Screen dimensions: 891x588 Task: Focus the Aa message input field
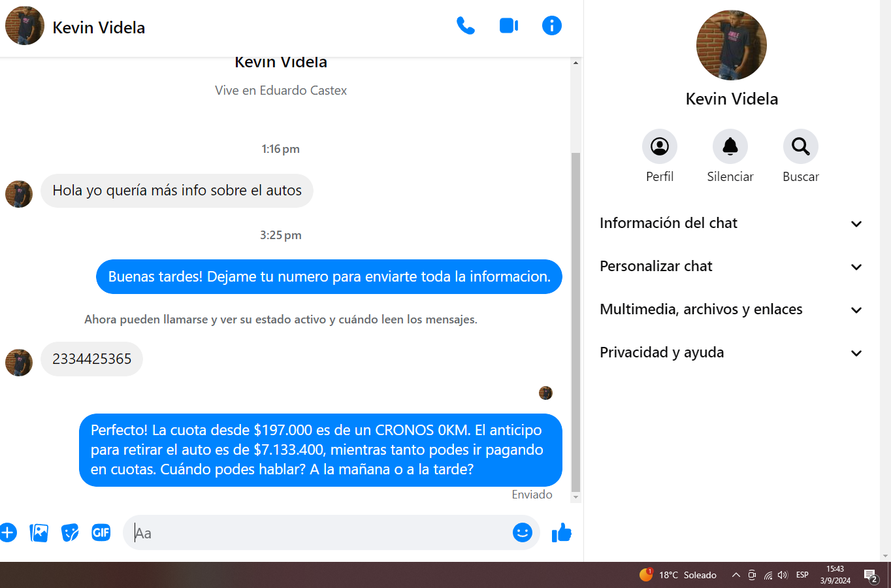coord(320,532)
